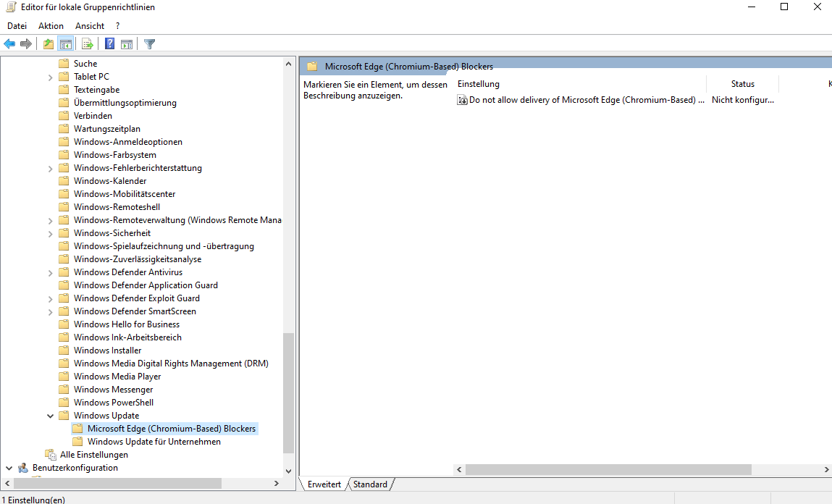Sort by the Status column header

[x=742, y=84]
